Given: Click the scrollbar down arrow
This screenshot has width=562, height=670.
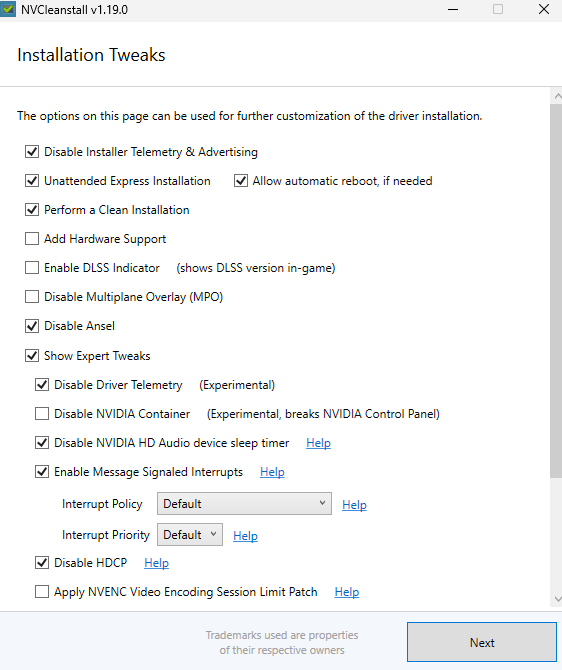Looking at the screenshot, I should [557, 599].
